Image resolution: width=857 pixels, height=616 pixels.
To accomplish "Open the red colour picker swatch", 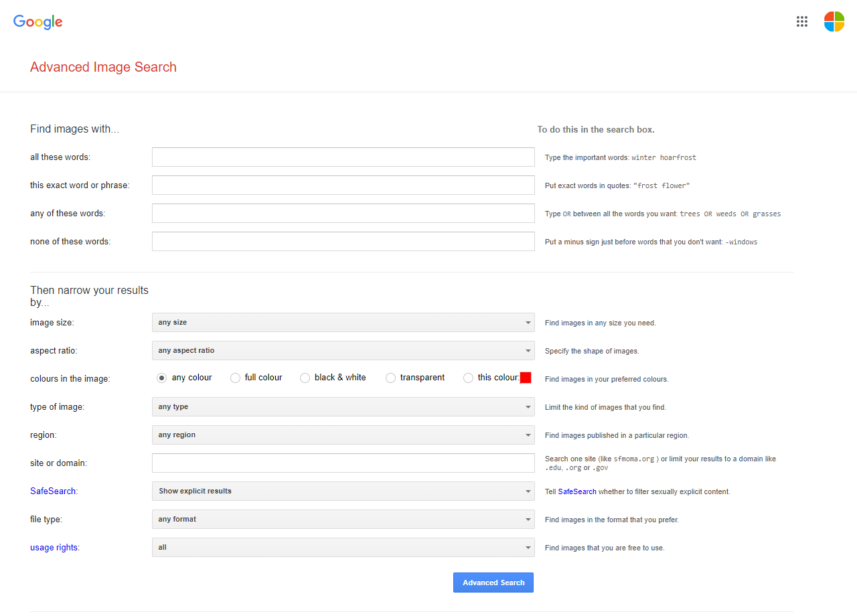I will [x=526, y=378].
